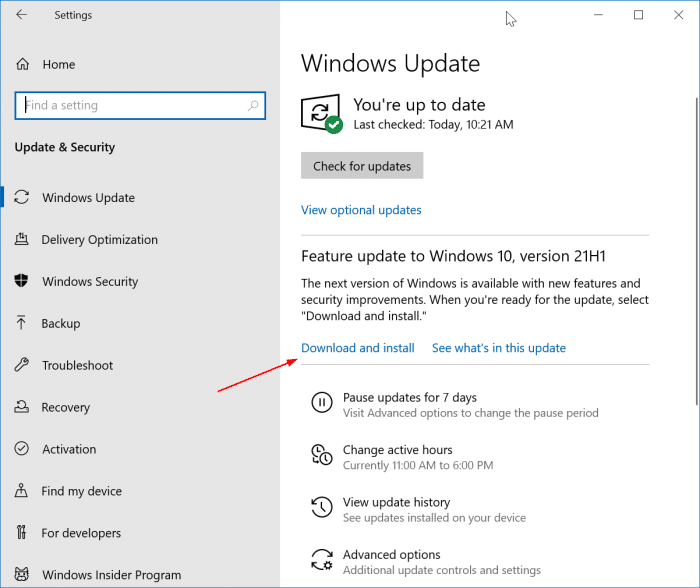700x588 pixels.
Task: Click the Advanced options gear icon
Action: 321,559
